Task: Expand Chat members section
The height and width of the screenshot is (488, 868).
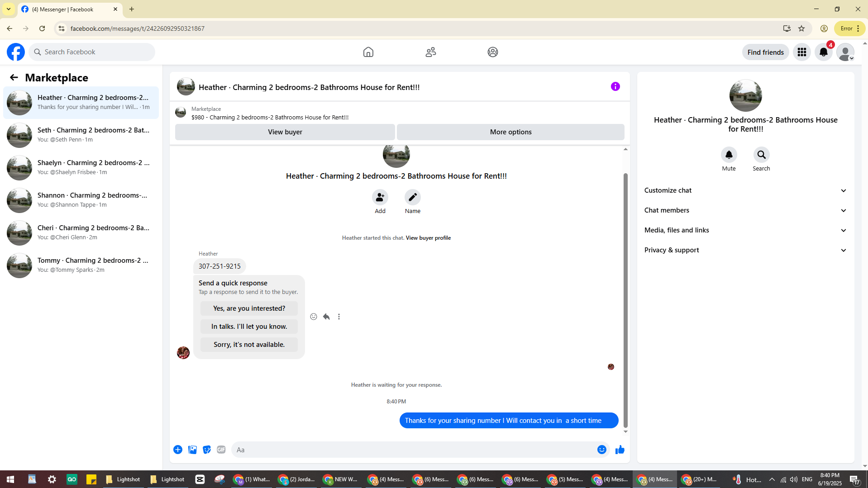Action: [745, 210]
